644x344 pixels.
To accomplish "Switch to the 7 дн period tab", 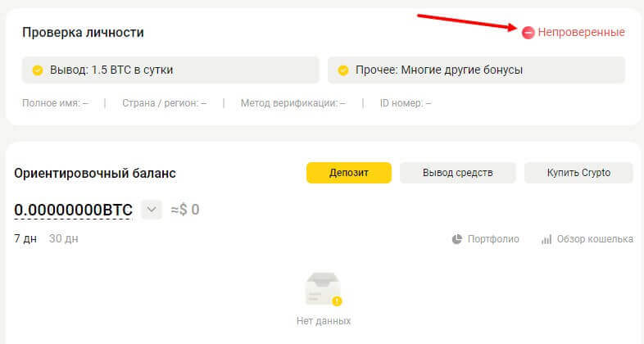I will point(25,238).
